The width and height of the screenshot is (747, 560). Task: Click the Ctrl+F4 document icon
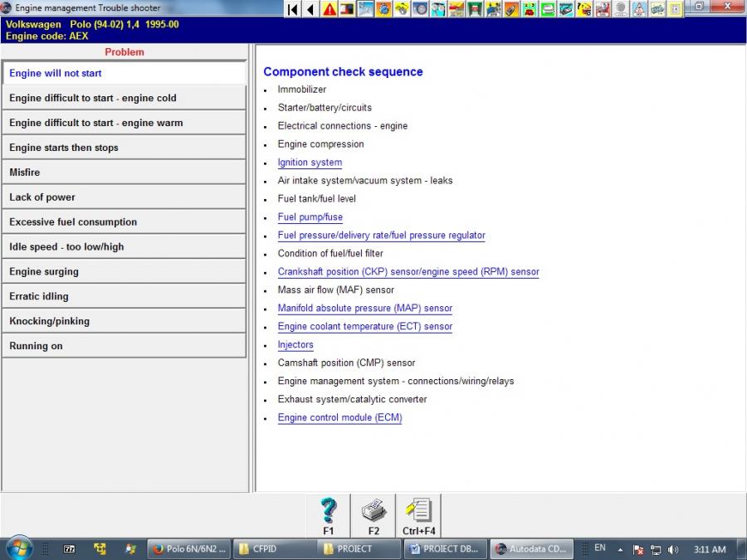[x=419, y=515]
